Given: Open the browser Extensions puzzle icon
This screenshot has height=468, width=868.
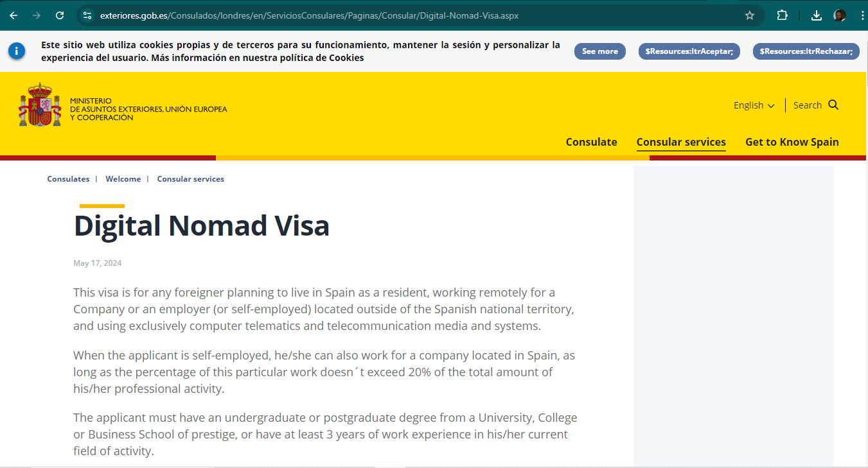Looking at the screenshot, I should point(783,15).
